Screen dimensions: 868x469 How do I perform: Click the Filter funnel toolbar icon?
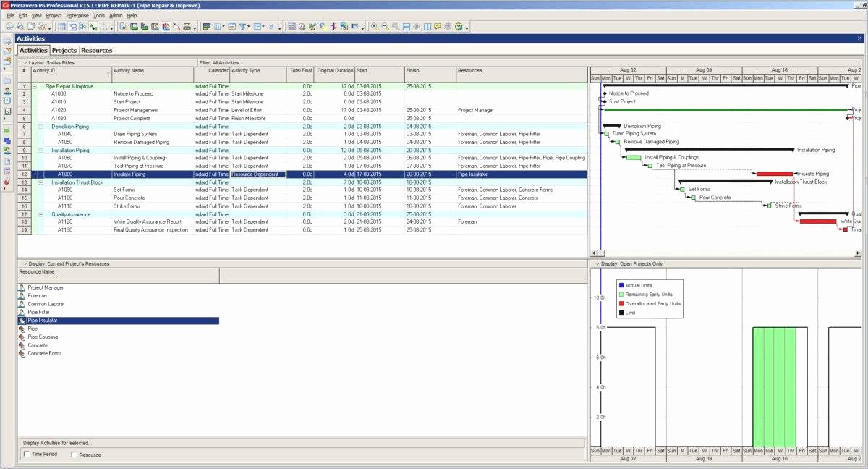(244, 27)
